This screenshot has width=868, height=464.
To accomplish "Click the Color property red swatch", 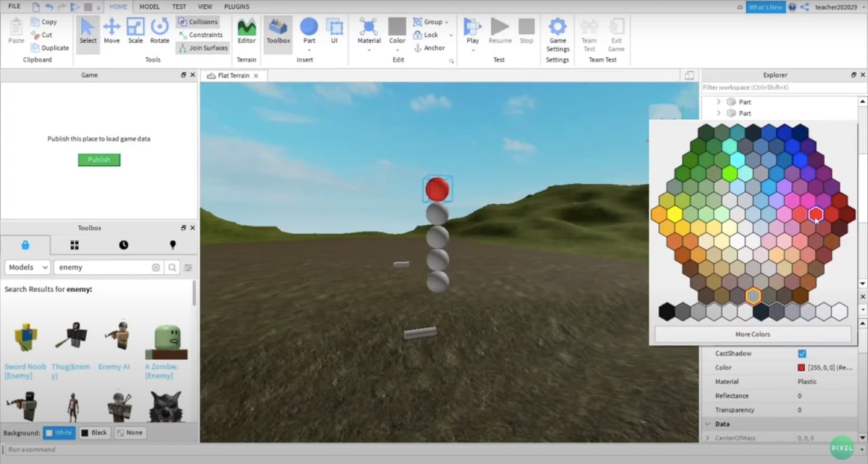I will pos(801,368).
